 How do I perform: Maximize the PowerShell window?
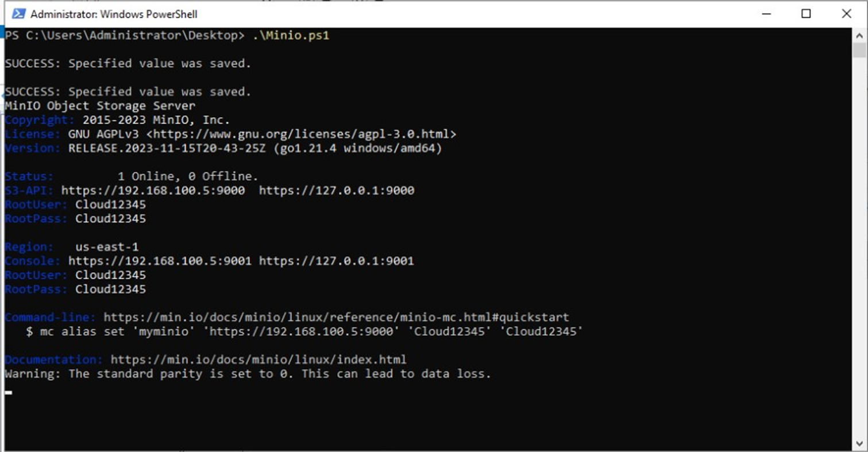(x=806, y=14)
